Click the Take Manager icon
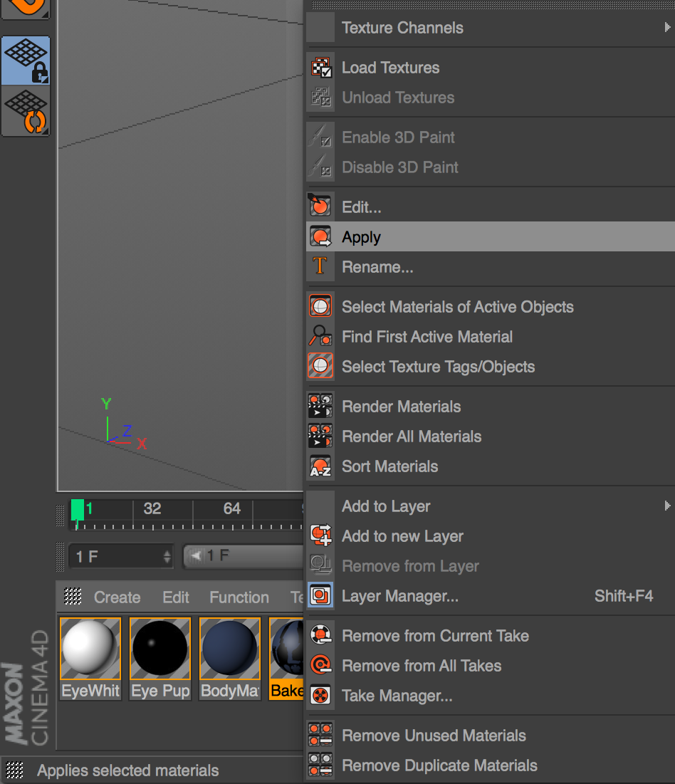This screenshot has height=784, width=675. (320, 696)
